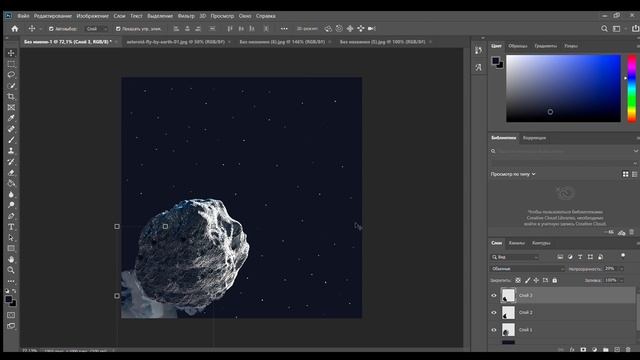Select the Brush tool
This screenshot has height=360, width=640.
(x=11, y=140)
